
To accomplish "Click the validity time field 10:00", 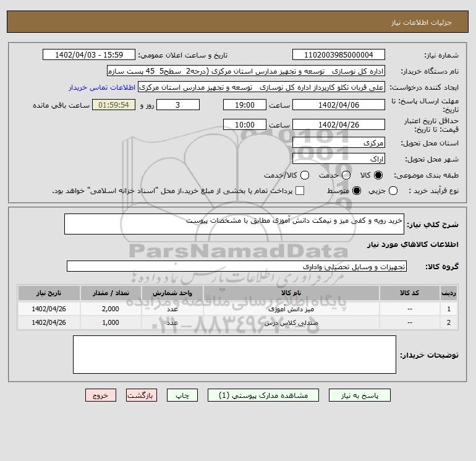I will click(x=245, y=124).
